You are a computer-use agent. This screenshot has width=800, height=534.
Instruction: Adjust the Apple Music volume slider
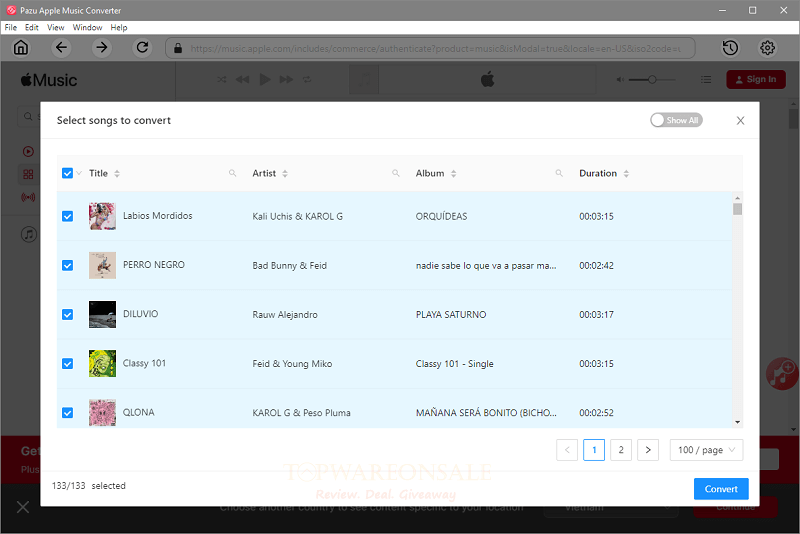point(652,80)
